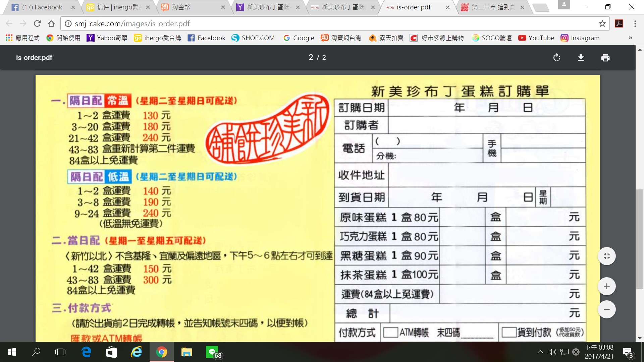The height and width of the screenshot is (362, 644).
Task: Close the is-order.pdf tab
Action: click(x=447, y=7)
